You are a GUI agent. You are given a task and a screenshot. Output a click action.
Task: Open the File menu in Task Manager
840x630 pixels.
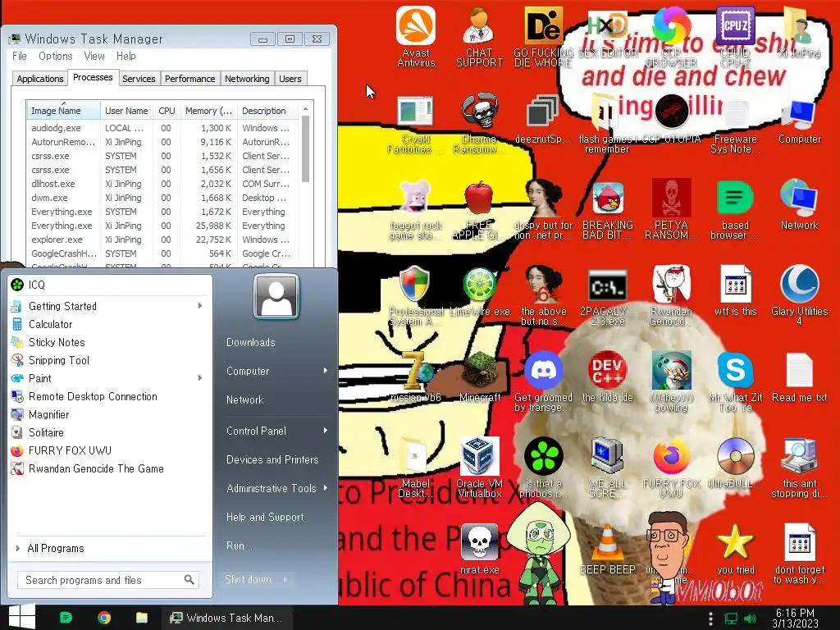point(20,57)
